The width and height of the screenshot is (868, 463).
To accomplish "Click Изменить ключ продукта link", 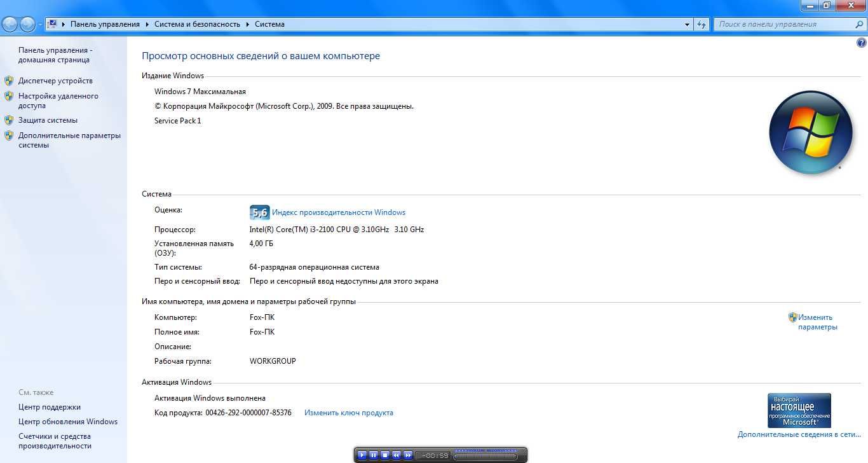I will [x=349, y=413].
